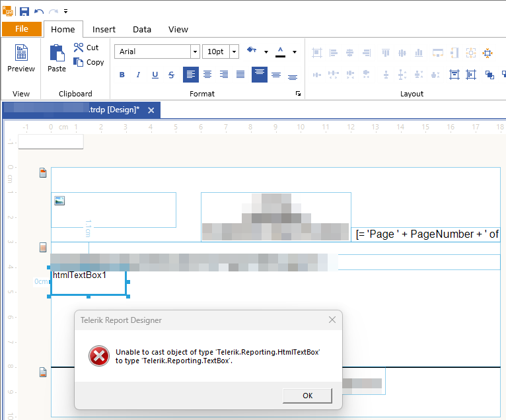Switch to the Insert ribbon tab

(104, 29)
